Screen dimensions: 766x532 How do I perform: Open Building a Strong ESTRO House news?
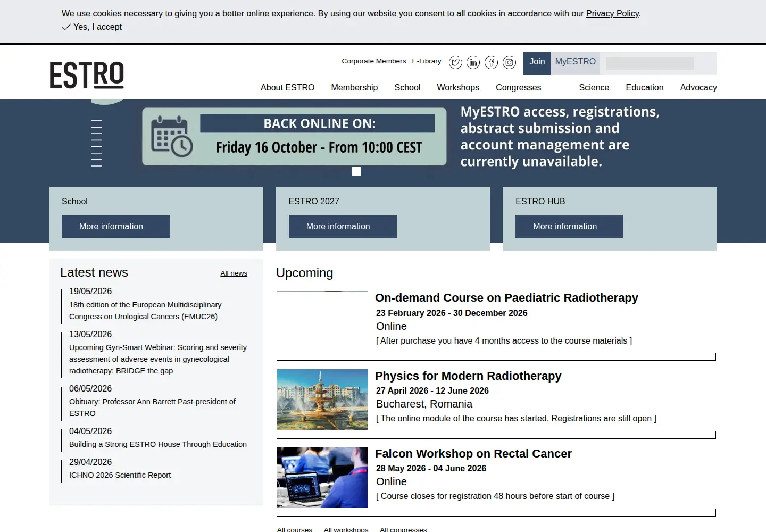(x=158, y=444)
